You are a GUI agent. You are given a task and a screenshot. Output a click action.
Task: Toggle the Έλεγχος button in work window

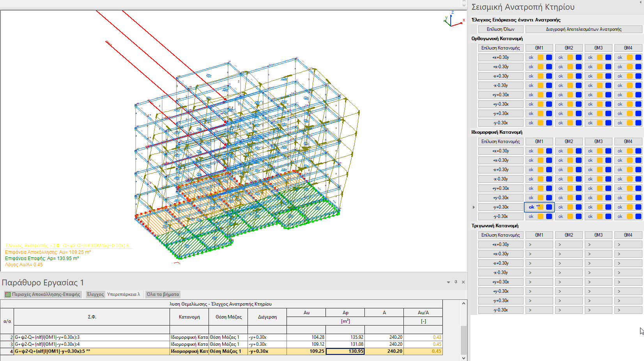(x=95, y=294)
